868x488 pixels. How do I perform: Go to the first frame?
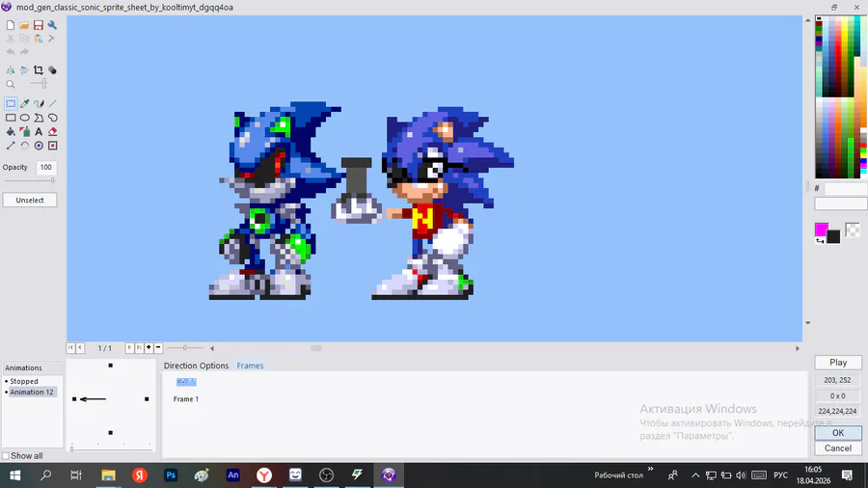[70, 347]
